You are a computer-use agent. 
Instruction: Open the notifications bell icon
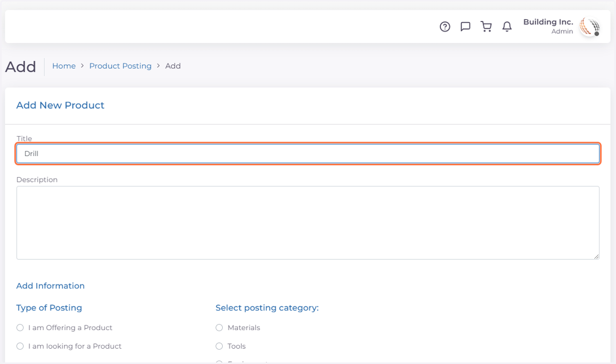pos(507,27)
